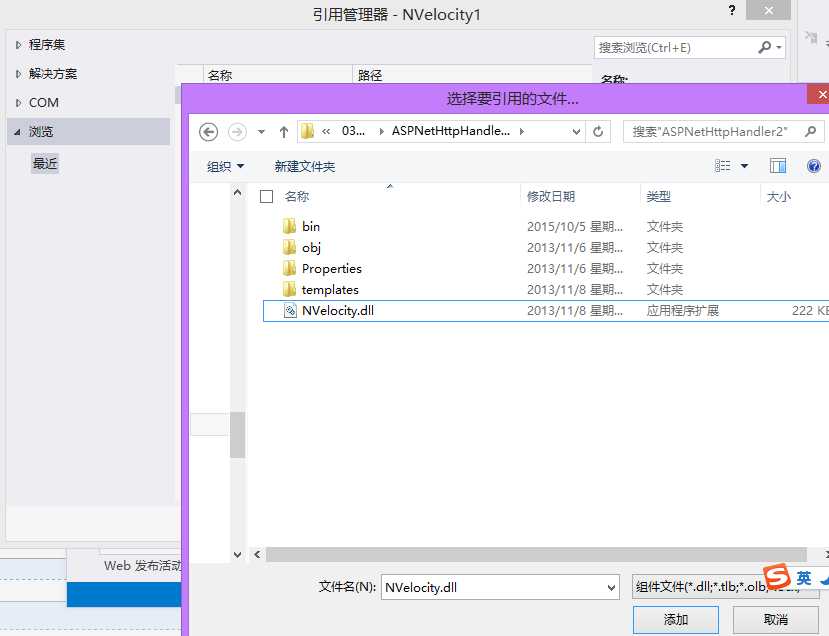
Task: Expand 程序集 in Reference Manager
Action: [x=19, y=45]
